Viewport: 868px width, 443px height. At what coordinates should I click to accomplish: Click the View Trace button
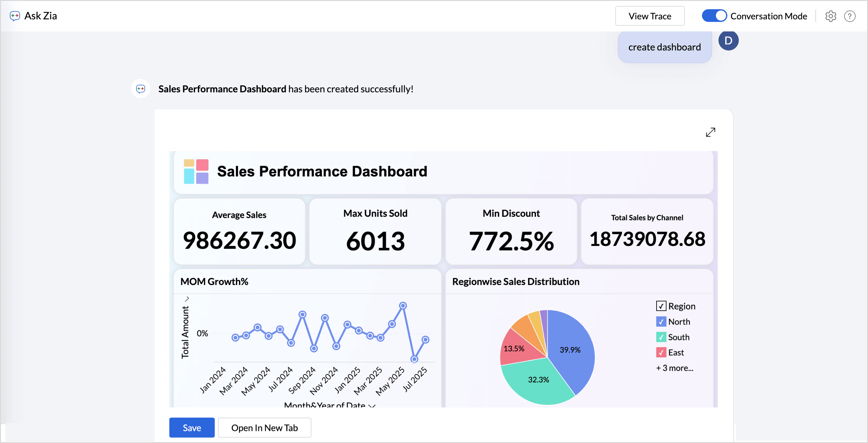(649, 16)
